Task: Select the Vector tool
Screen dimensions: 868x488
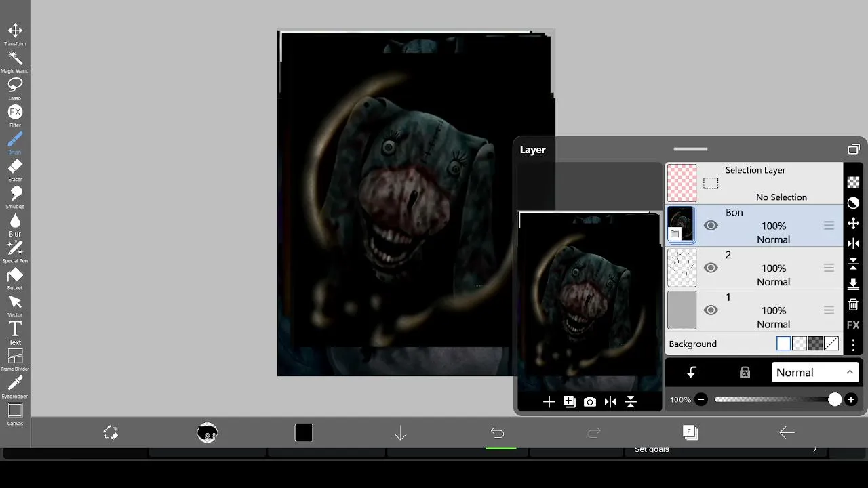Action: (15, 305)
